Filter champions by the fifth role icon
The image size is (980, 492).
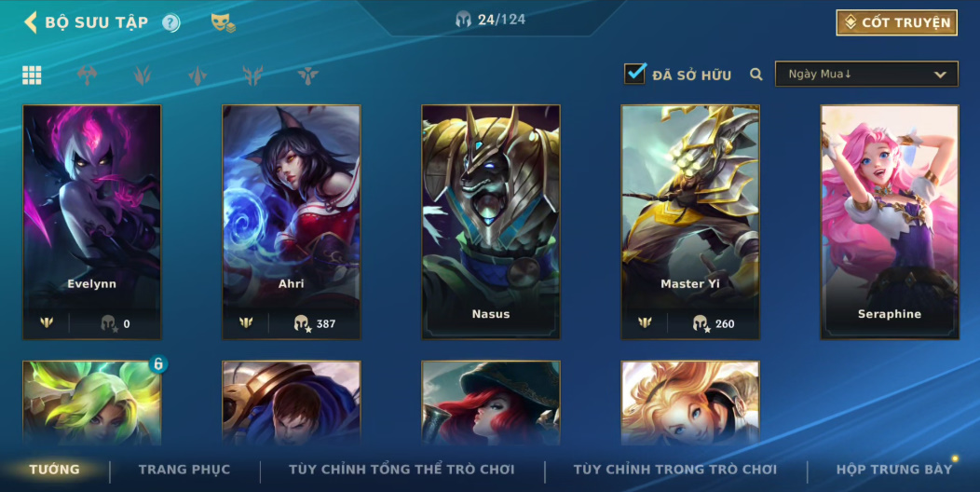tap(308, 75)
